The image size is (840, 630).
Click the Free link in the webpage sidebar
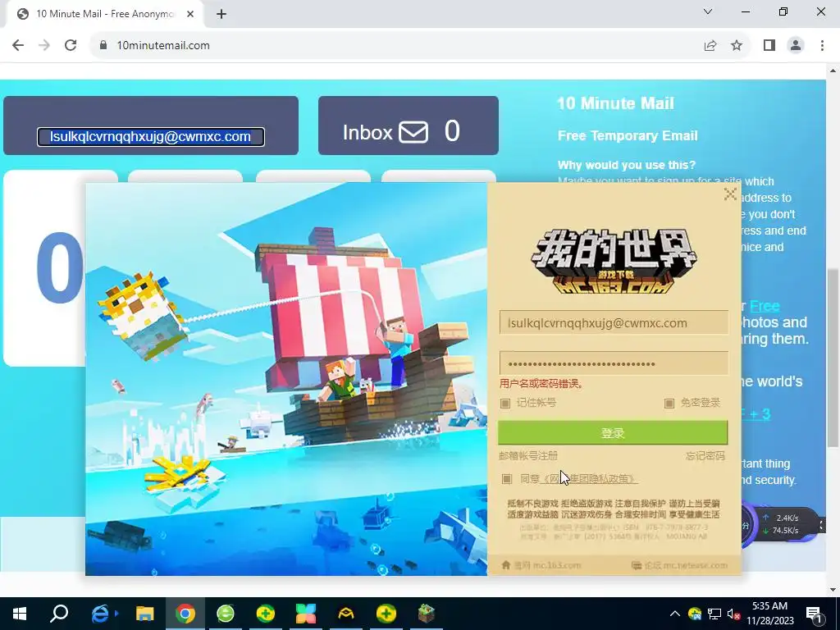765,307
